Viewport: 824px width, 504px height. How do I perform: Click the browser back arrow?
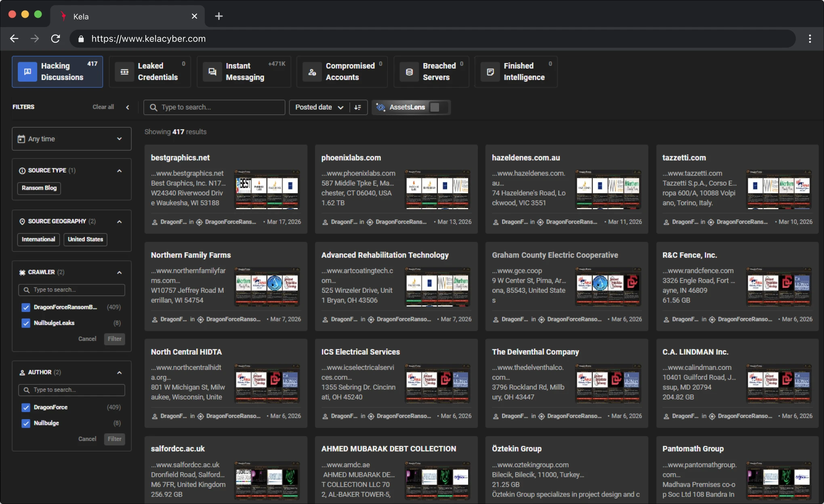click(x=14, y=39)
